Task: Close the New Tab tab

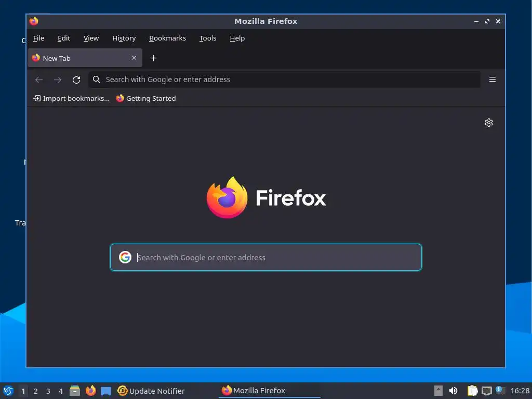Action: tap(134, 58)
